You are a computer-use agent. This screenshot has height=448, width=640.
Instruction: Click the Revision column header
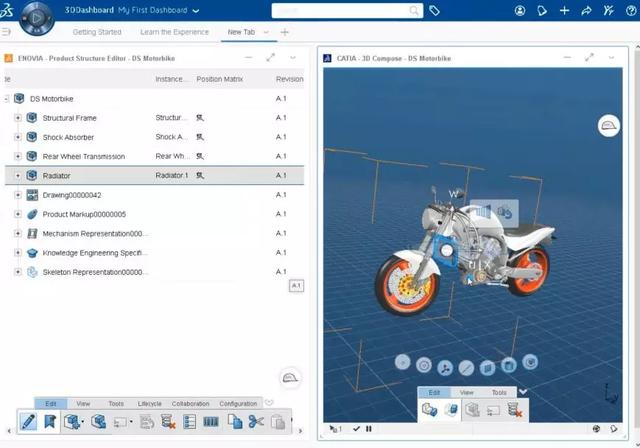(x=289, y=79)
